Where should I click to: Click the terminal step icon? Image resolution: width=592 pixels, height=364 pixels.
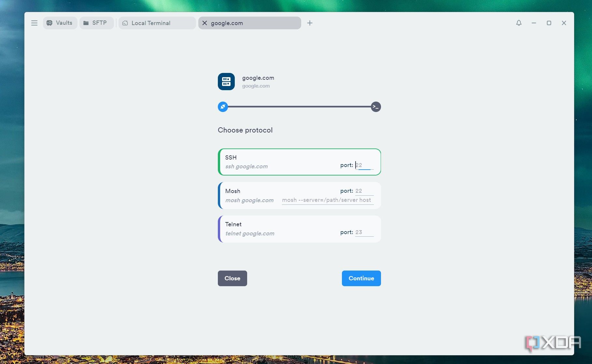(376, 107)
